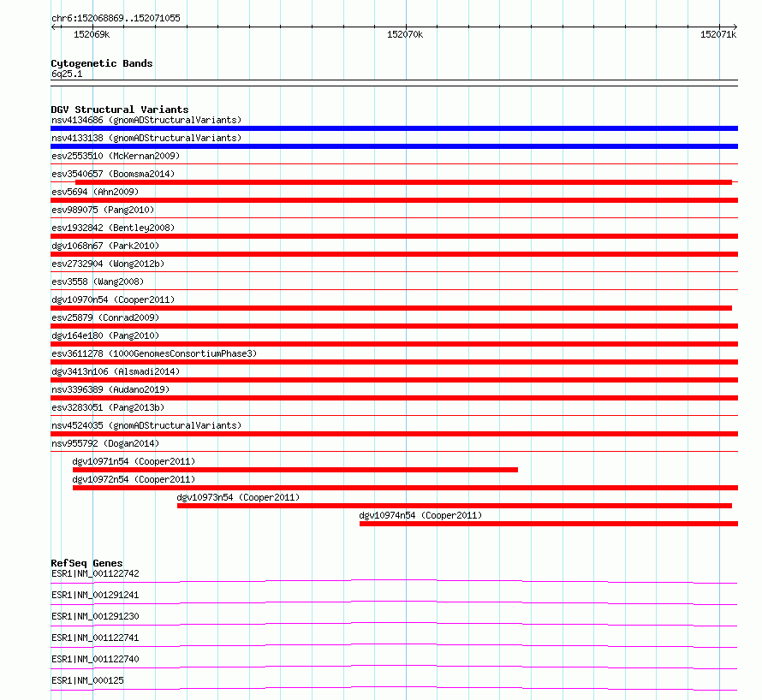Click the dgv10970n54 Cooper2011 label
Screen dimensions: 762x700
coord(113,300)
